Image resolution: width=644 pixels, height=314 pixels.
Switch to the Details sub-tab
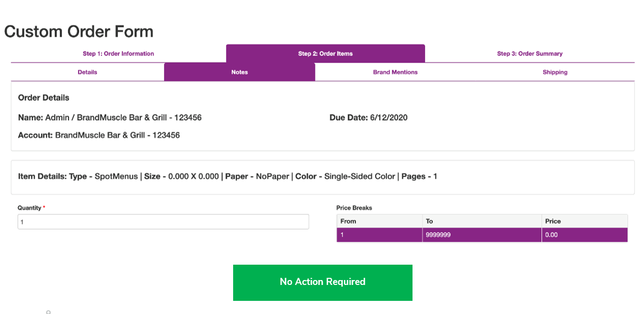point(87,72)
